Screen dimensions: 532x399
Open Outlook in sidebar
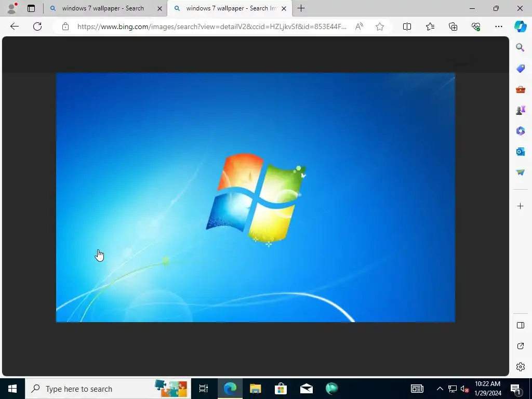(x=520, y=151)
